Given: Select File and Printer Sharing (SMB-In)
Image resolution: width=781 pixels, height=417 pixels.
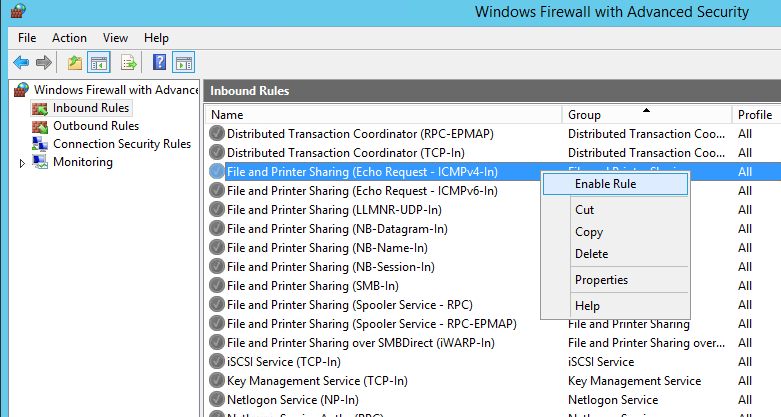Looking at the screenshot, I should [x=313, y=285].
